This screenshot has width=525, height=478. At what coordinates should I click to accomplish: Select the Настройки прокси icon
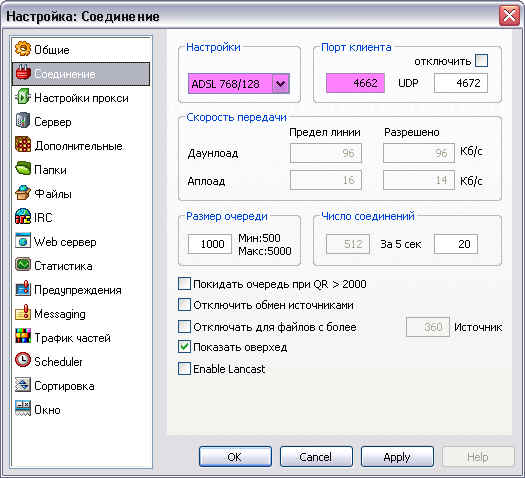[x=23, y=97]
